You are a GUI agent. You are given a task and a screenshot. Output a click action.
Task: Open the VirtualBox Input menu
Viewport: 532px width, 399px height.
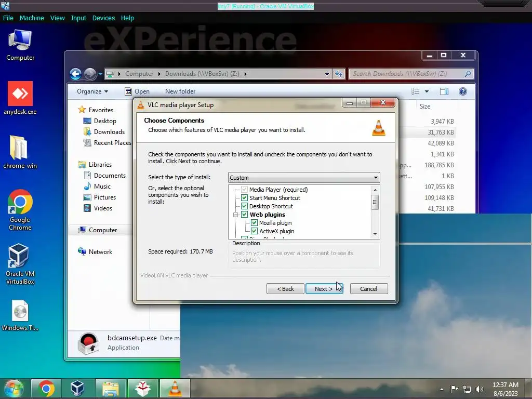(x=78, y=18)
